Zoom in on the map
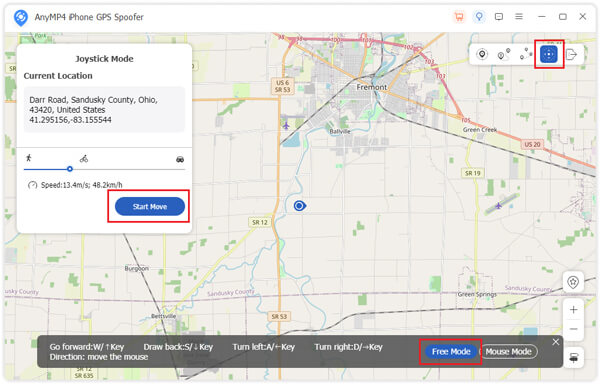Viewport: 600px width, 384px height. click(x=573, y=309)
